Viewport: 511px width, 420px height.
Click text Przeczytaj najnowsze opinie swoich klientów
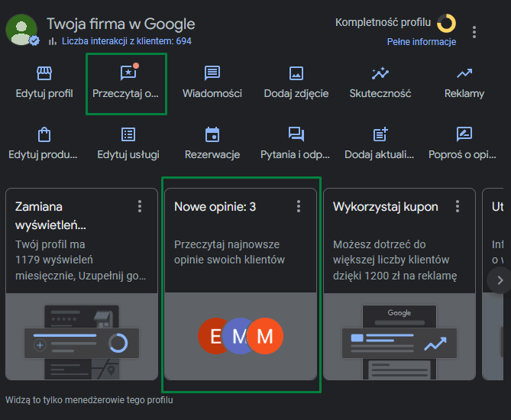pyautogui.click(x=229, y=252)
